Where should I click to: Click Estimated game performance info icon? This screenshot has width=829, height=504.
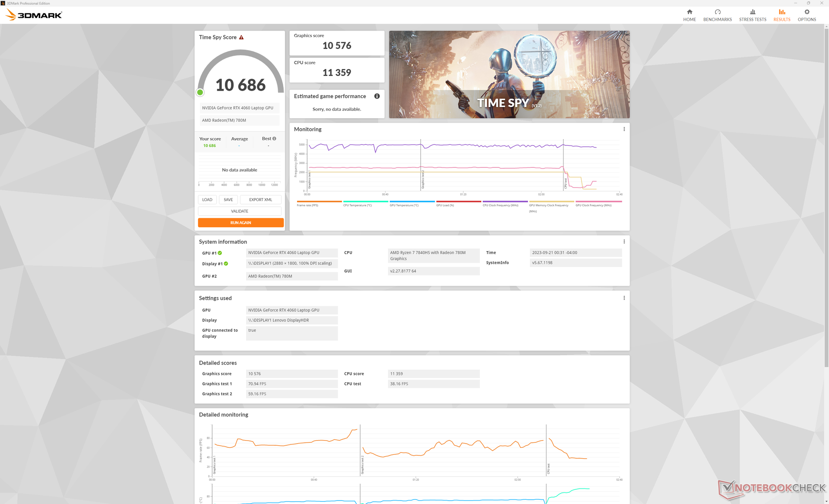[377, 96]
